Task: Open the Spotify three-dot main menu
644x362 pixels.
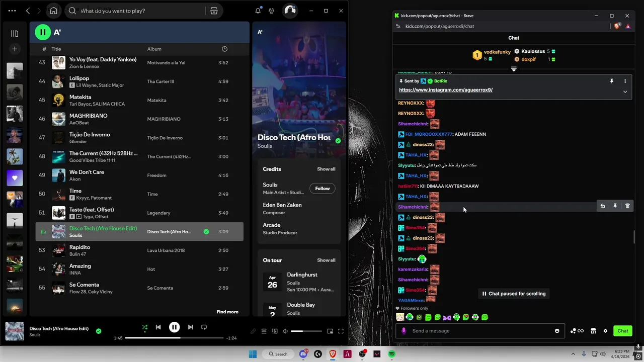Action: point(12,11)
